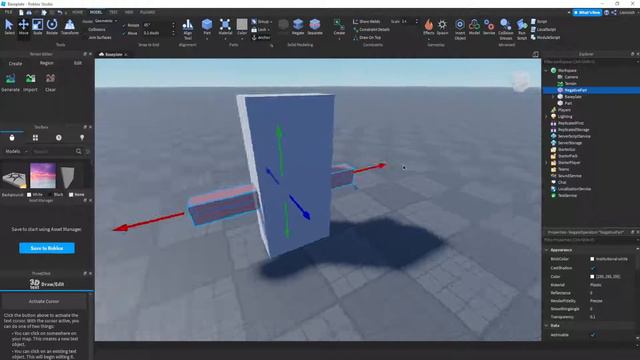This screenshot has height=360, width=640.
Task: Activate the Move tool
Action: tap(23, 27)
